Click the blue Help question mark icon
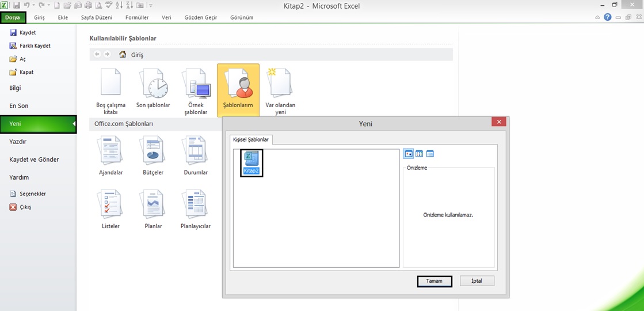The width and height of the screenshot is (644, 311). pos(607,17)
